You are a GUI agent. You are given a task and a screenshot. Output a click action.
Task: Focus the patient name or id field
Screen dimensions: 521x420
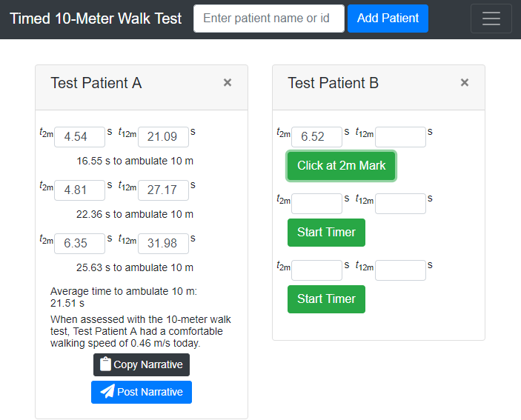(x=268, y=19)
